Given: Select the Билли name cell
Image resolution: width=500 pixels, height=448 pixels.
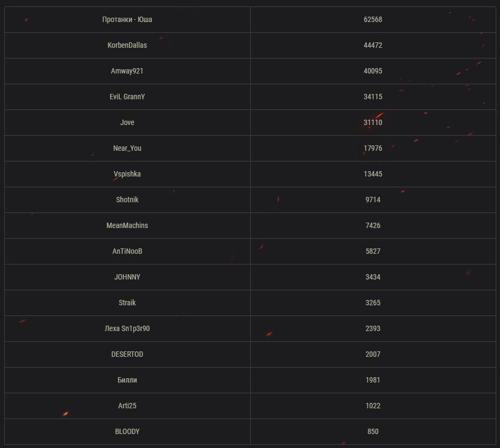Looking at the screenshot, I should pos(127,380).
